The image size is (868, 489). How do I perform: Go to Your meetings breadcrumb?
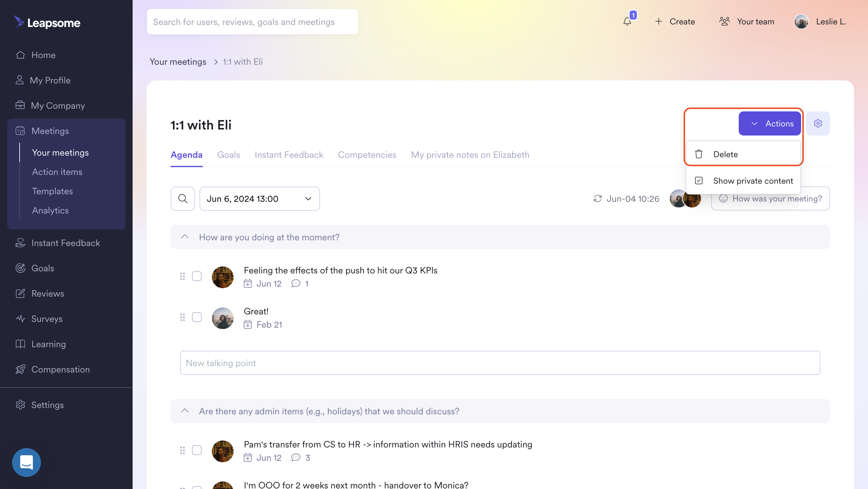[178, 62]
